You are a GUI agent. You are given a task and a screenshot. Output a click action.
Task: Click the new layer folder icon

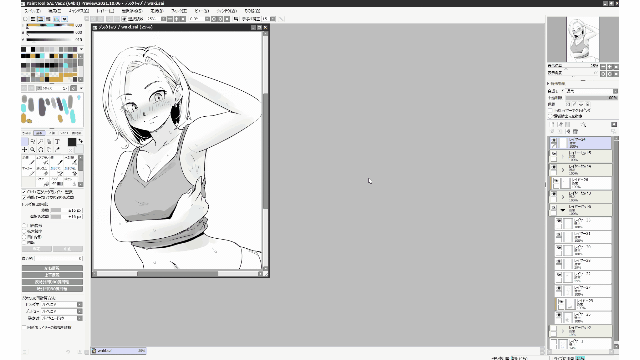[x=568, y=124]
